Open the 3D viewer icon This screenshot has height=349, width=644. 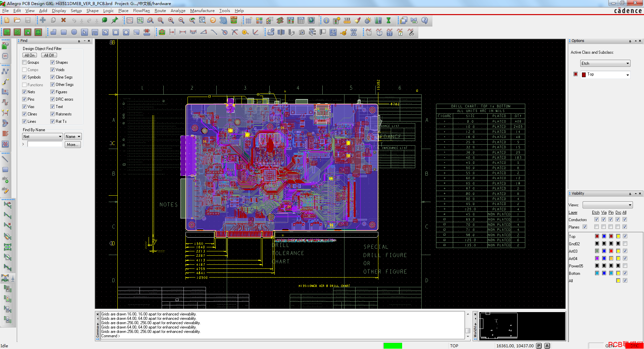coord(223,20)
